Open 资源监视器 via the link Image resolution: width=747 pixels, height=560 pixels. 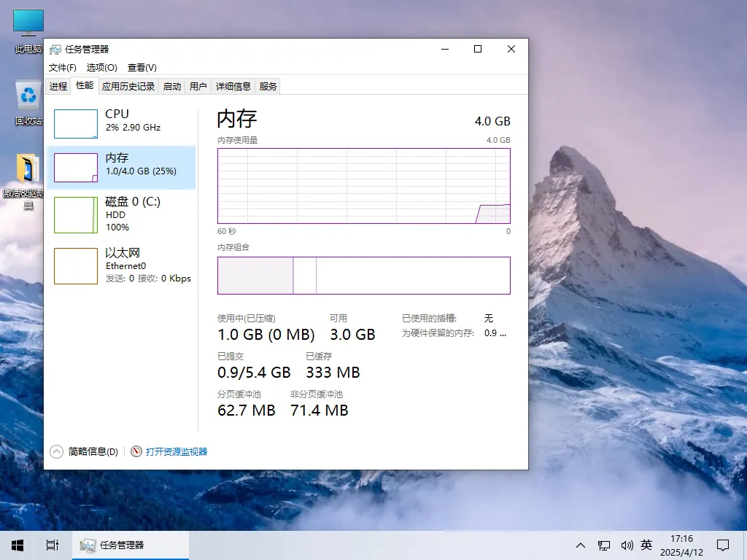175,451
